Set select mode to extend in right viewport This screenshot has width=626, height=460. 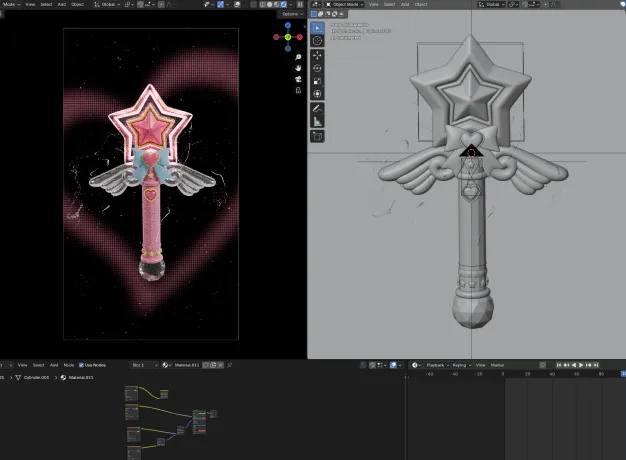[x=321, y=14]
